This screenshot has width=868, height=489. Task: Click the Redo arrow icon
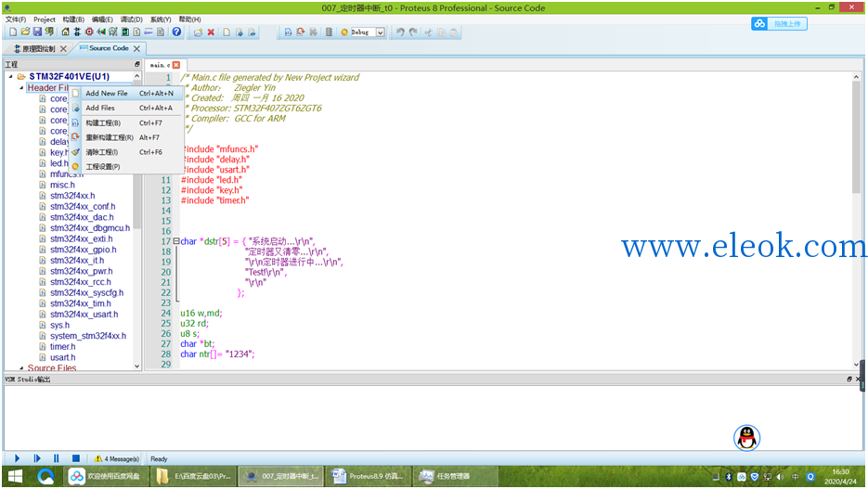pyautogui.click(x=413, y=32)
